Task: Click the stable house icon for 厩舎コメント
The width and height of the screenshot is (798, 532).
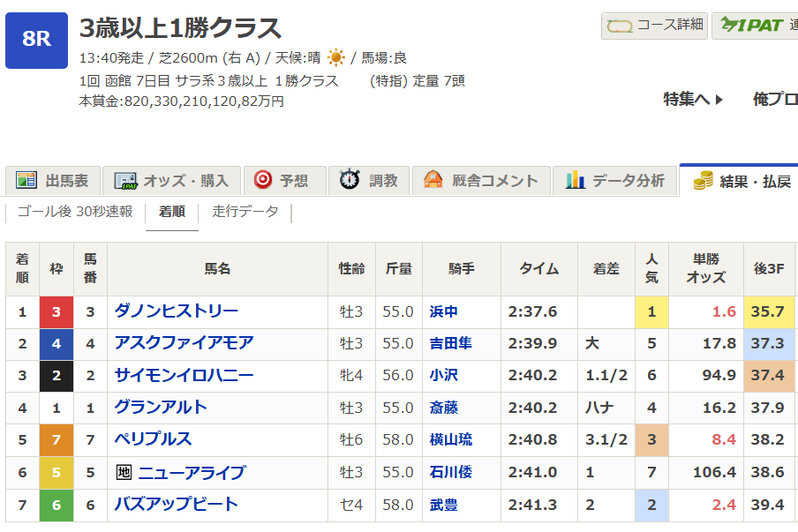Action: pos(433,179)
